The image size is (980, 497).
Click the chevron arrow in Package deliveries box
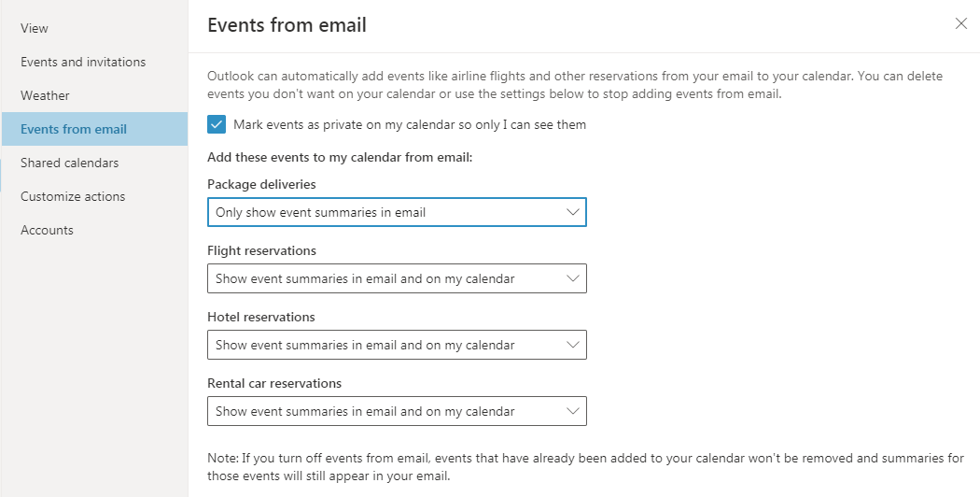573,212
